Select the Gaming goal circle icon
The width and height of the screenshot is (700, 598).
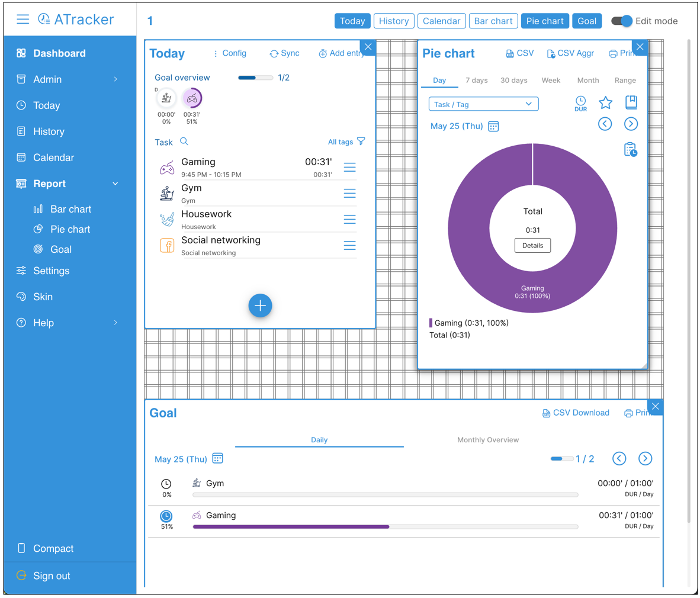(x=192, y=98)
